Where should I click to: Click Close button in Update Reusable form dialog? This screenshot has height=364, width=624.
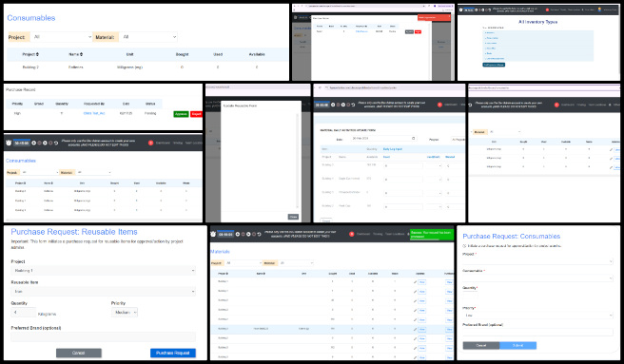pos(293,217)
